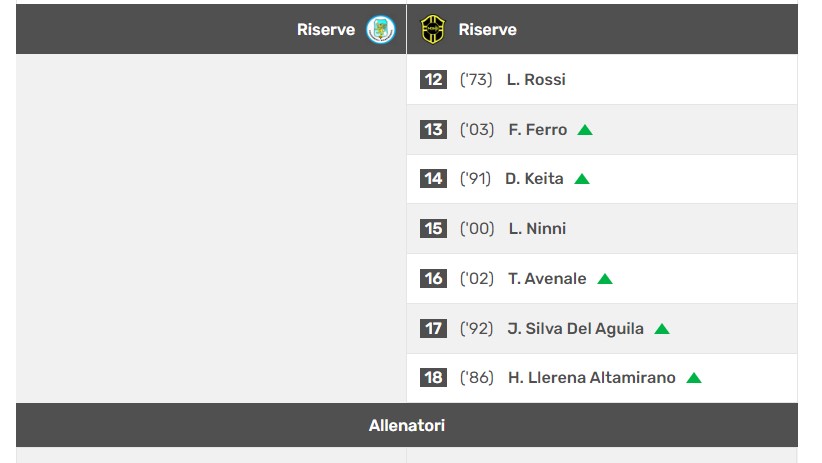Select player D. Keita
Image resolution: width=822 pixels, height=463 pixels.
tap(534, 179)
